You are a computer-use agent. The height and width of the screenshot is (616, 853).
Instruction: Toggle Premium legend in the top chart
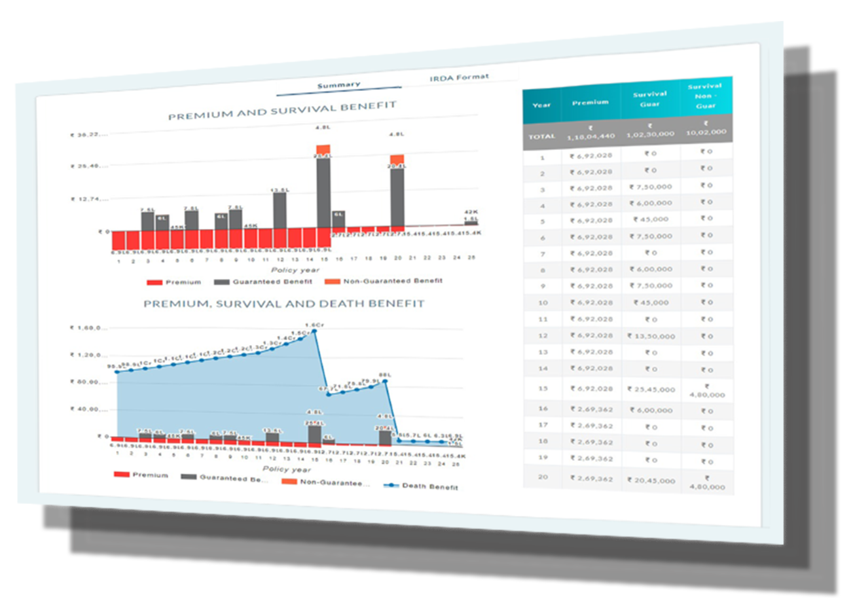point(174,282)
